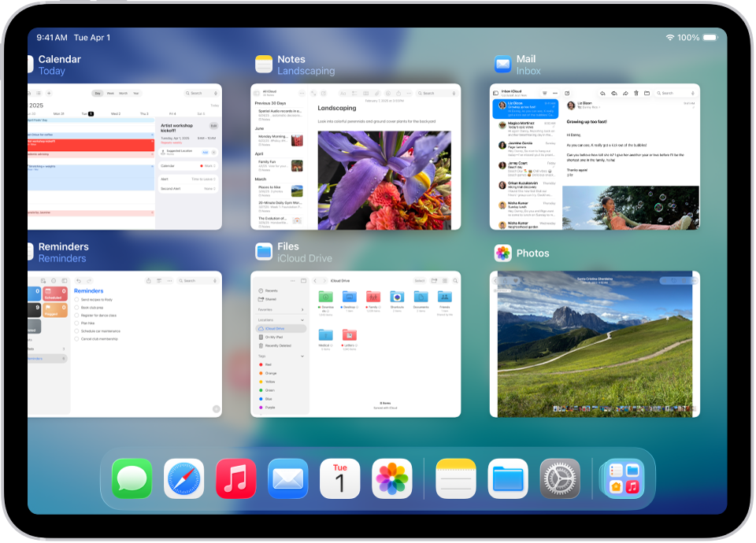Open the compose new message icon in Mail
Viewport: 756px width, 543px height.
(x=565, y=93)
